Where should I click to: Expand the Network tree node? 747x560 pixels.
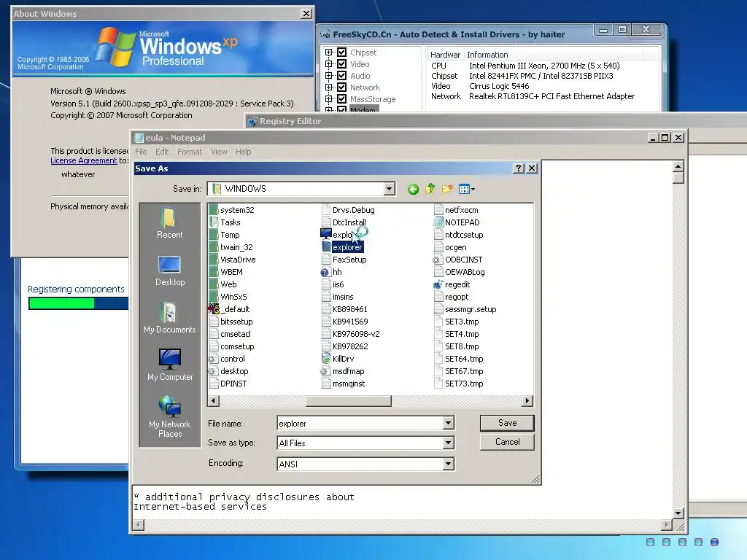(329, 87)
